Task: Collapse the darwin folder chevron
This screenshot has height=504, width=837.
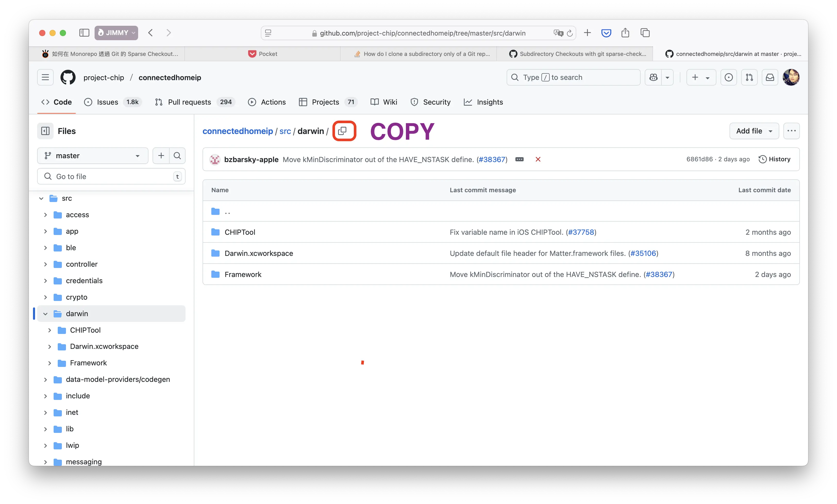Action: 46,314
